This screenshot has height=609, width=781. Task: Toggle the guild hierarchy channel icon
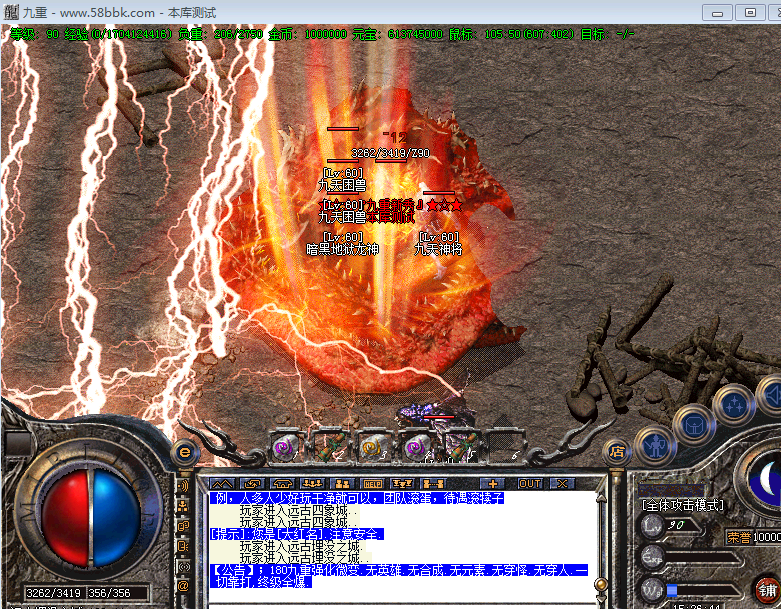184,506
